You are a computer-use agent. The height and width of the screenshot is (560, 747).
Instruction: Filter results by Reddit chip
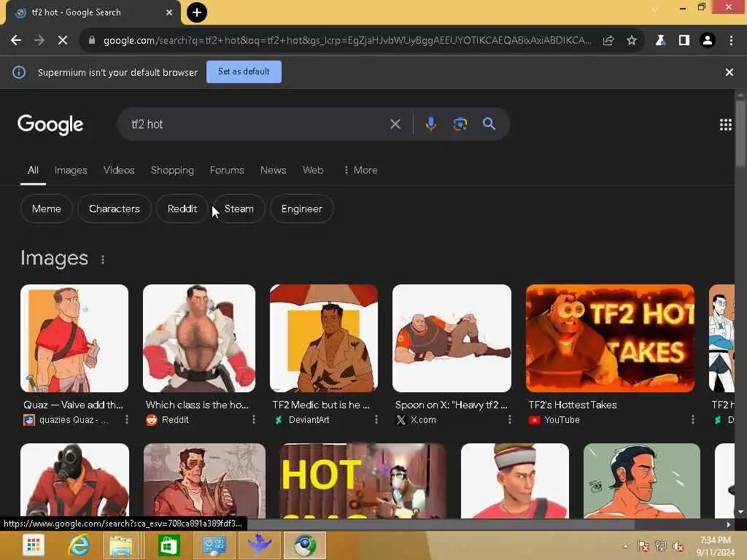click(x=182, y=209)
